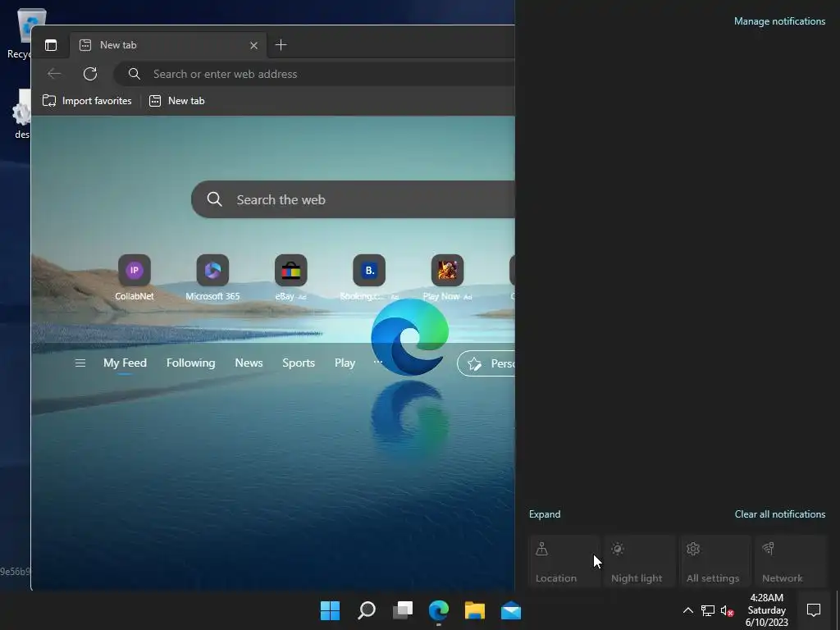Show more feed tabs via ellipsis
This screenshot has height=630, width=840.
(x=377, y=362)
